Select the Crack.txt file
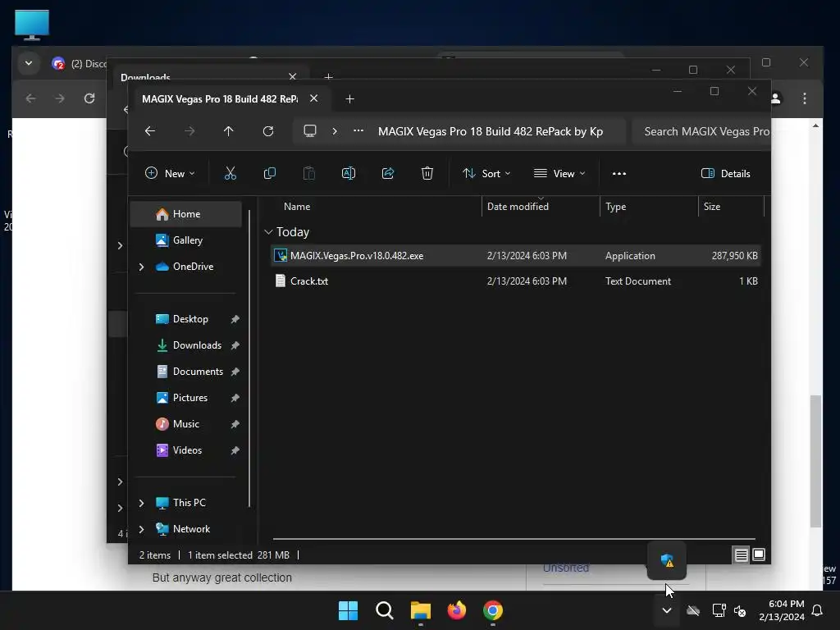 pyautogui.click(x=516, y=281)
